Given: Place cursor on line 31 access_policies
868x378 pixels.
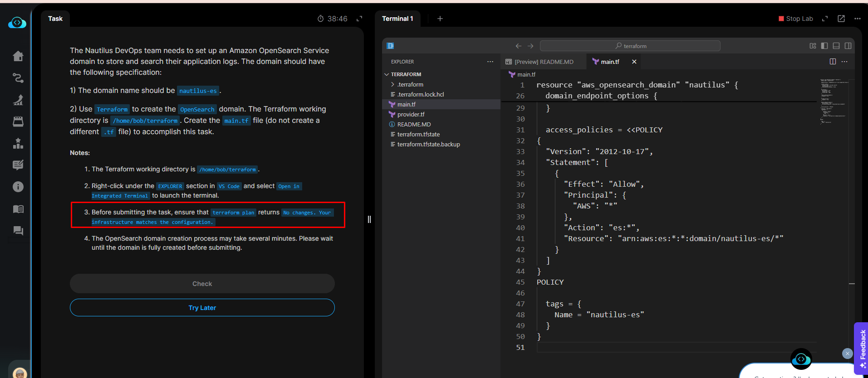Looking at the screenshot, I should (604, 130).
